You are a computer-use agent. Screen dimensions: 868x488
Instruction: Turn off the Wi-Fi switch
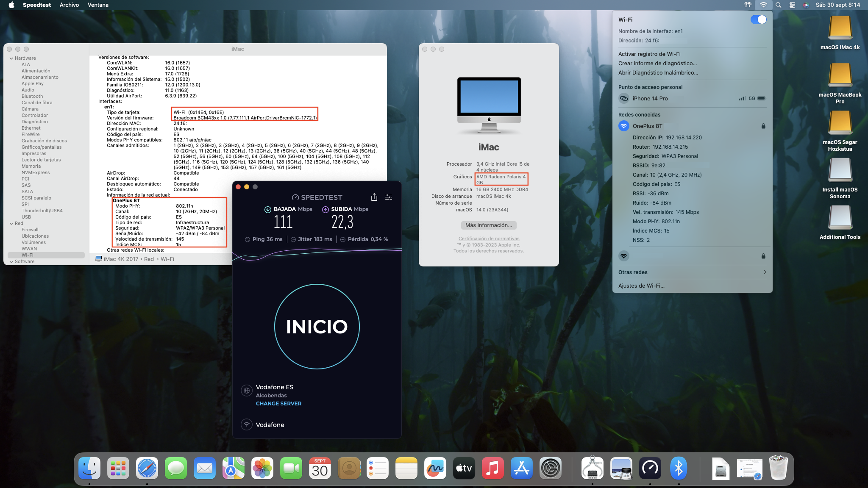(758, 19)
